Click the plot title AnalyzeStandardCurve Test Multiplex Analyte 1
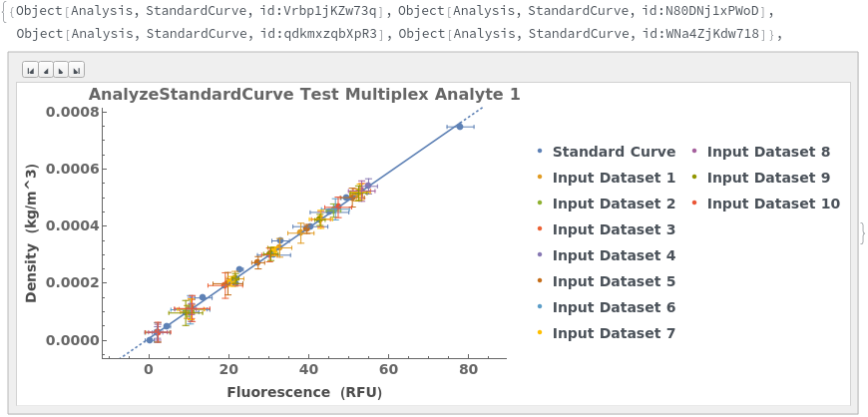Viewport: 868px width, 417px height. pos(304,95)
